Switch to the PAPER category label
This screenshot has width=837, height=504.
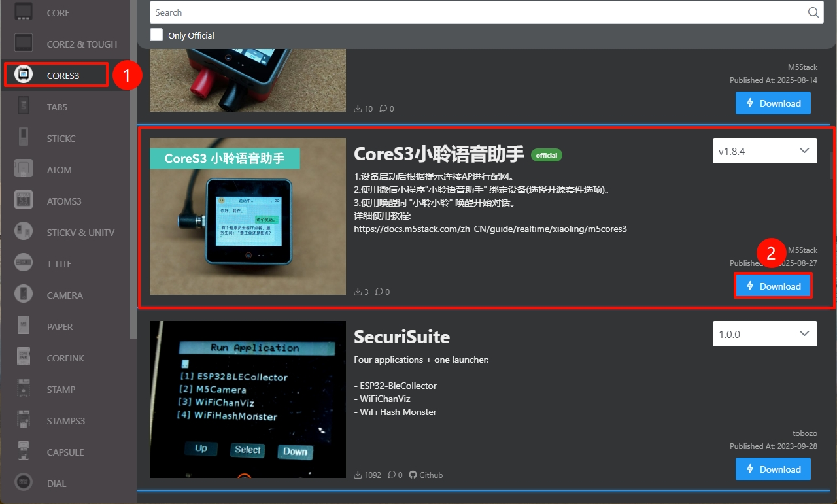point(60,327)
